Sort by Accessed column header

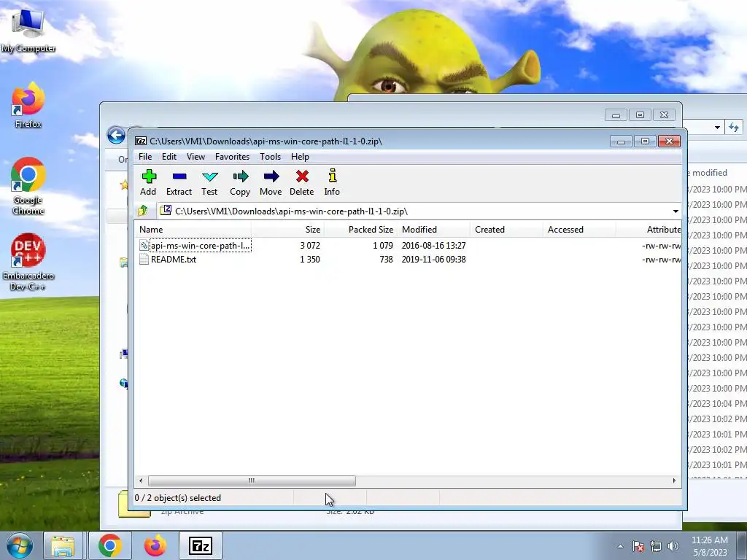[579, 230]
